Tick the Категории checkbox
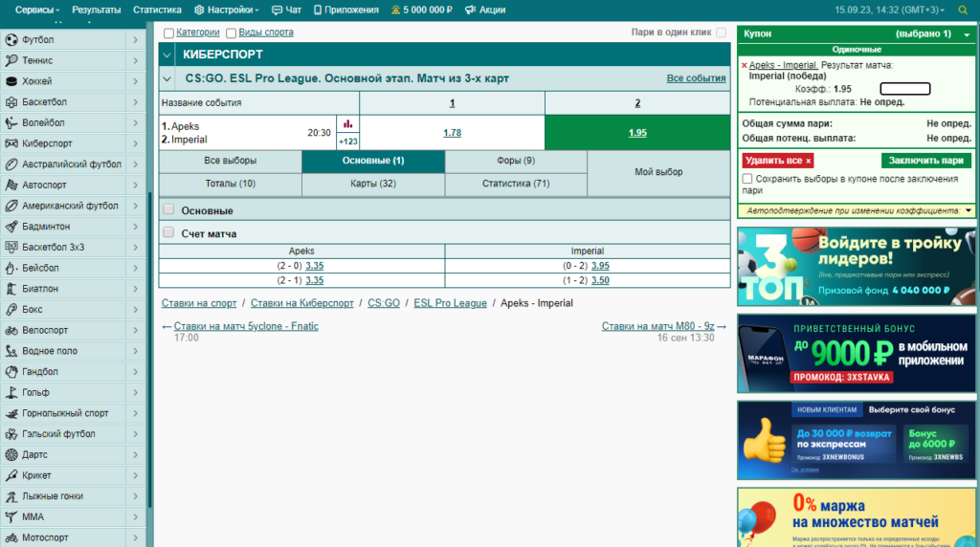Viewport: 980px width, 547px height. pos(168,33)
